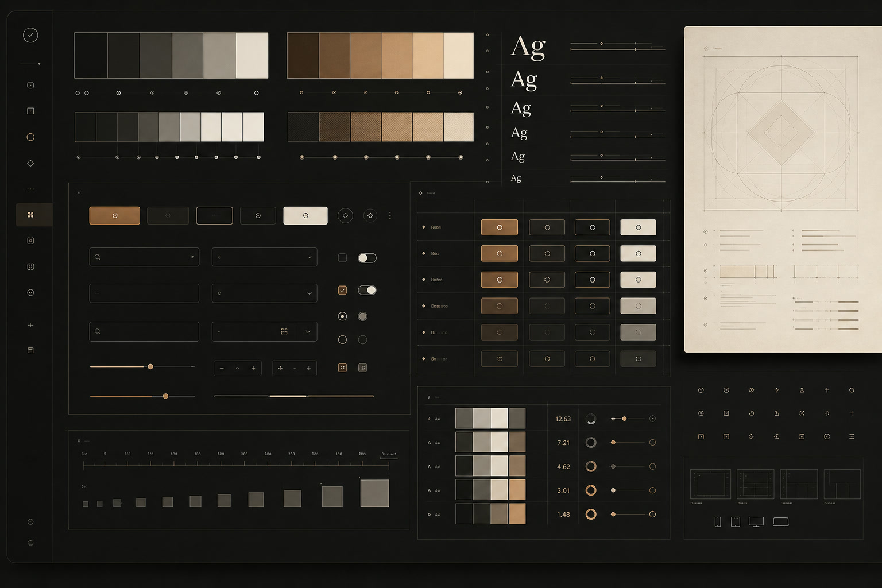The height and width of the screenshot is (588, 882).
Task: Click the search field directly above the sliders
Action: pyautogui.click(x=144, y=331)
